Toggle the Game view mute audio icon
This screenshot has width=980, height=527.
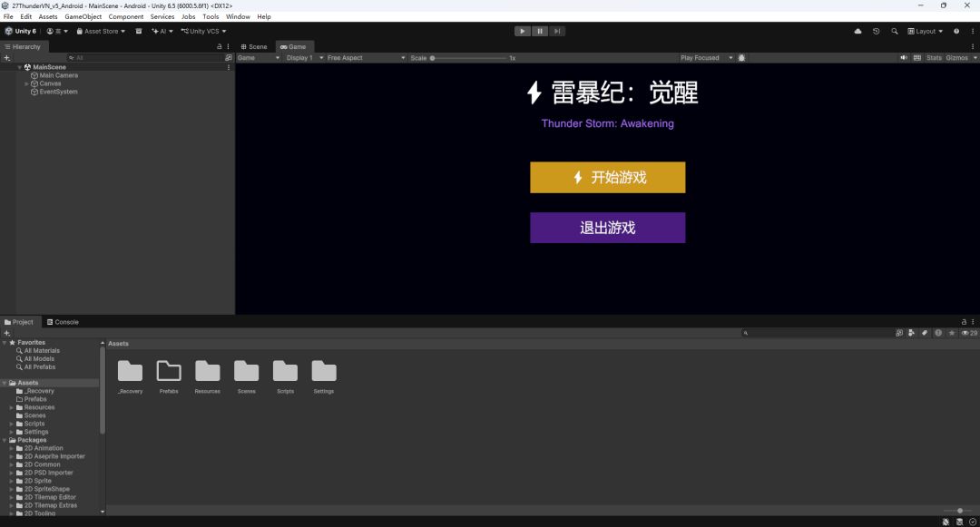[904, 58]
